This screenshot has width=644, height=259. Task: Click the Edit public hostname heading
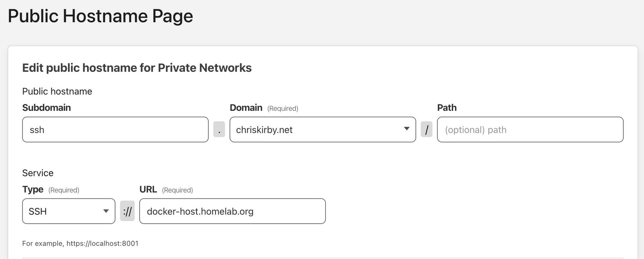point(137,68)
